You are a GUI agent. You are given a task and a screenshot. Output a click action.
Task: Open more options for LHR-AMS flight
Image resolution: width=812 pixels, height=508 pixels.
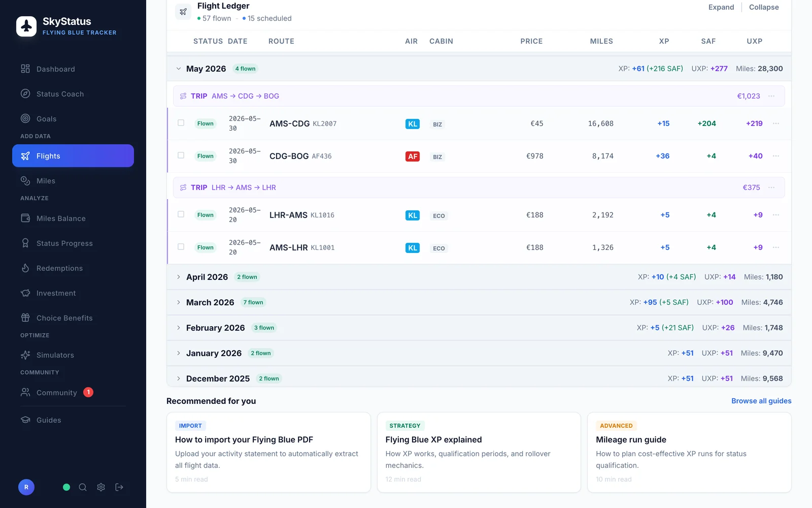point(776,215)
